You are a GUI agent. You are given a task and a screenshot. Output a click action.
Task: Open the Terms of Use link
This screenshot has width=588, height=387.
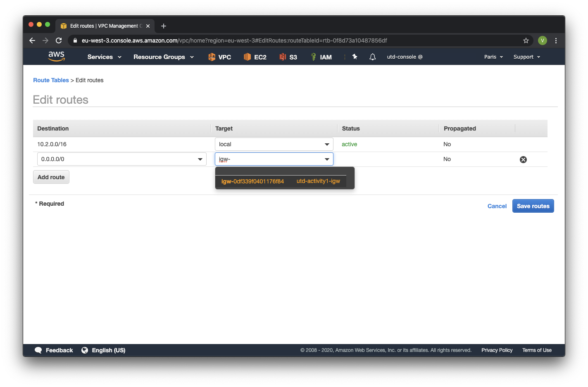coord(537,350)
